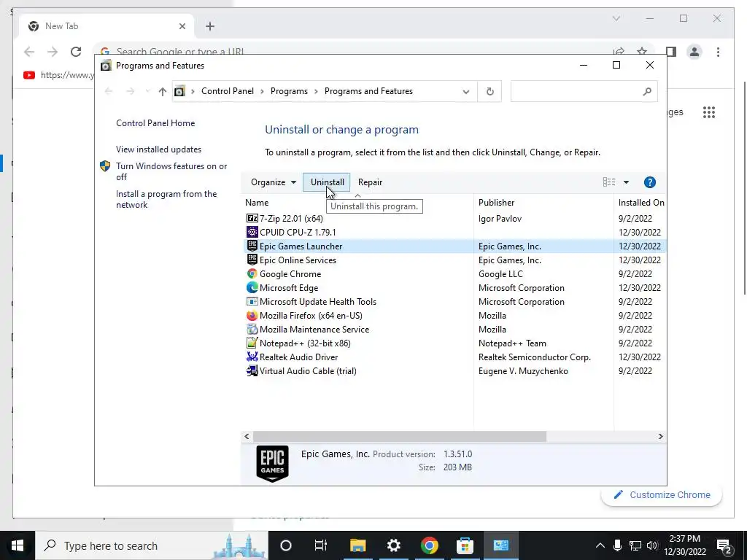Open a new Chrome tab
Viewport: 747px width, 560px height.
click(x=210, y=26)
